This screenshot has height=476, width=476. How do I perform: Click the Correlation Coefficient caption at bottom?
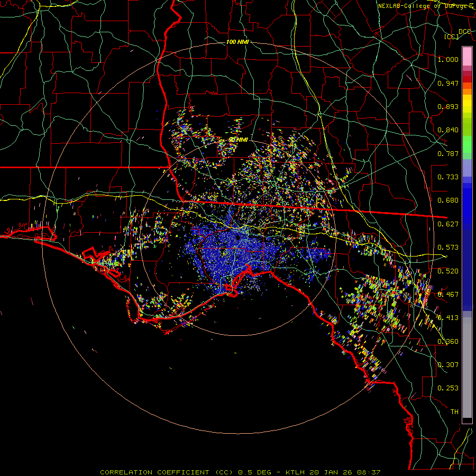pyautogui.click(x=240, y=472)
